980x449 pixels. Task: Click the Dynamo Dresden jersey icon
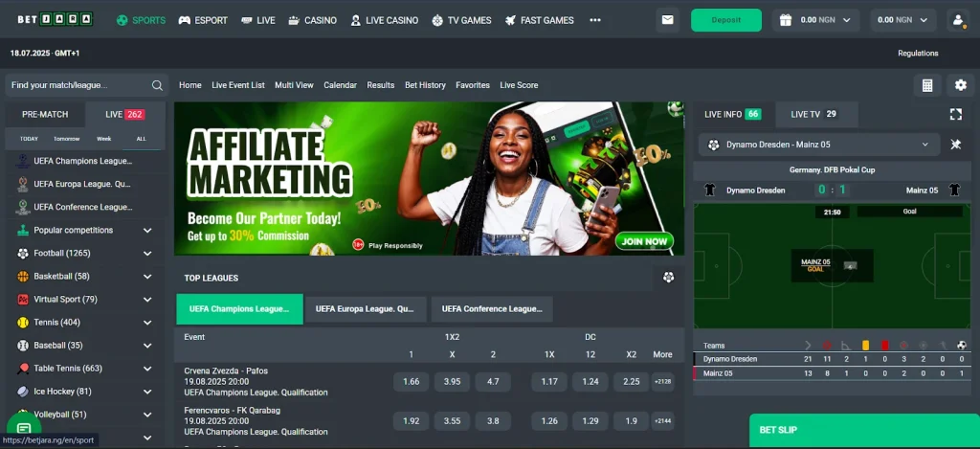709,191
